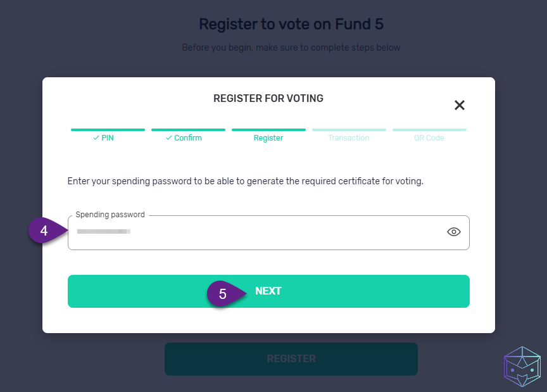Viewport: 547px width, 392px height.
Task: Select the Transaction step tab
Action: (348, 138)
